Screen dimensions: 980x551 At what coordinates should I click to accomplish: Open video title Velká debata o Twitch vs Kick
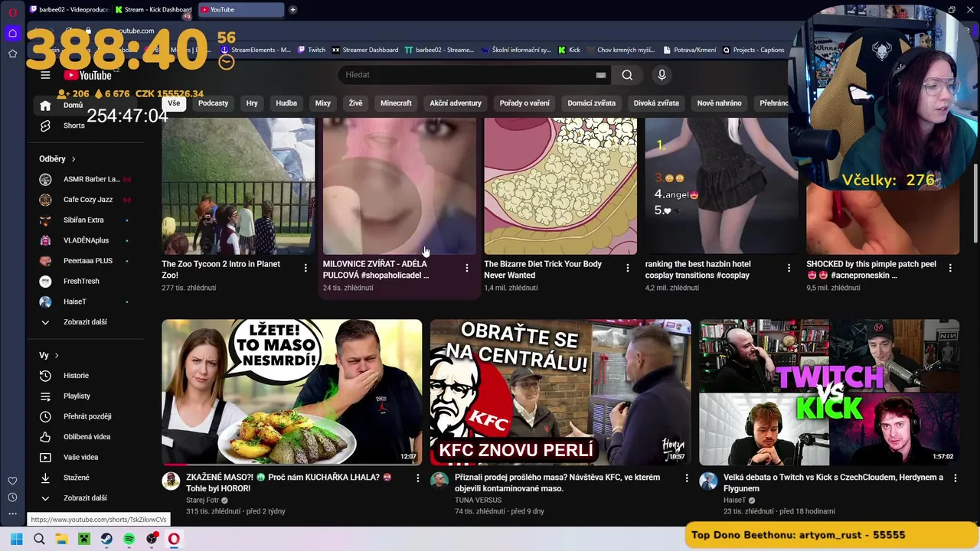[x=833, y=483]
